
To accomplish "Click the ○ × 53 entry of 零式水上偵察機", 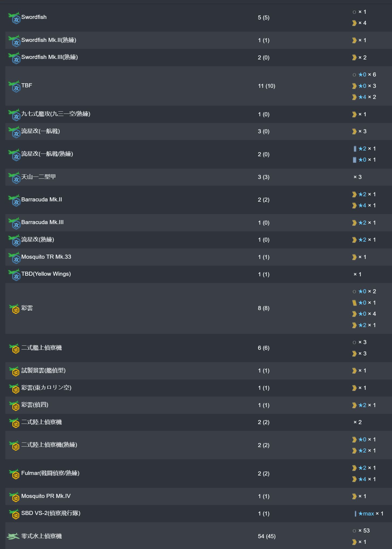I will tap(361, 531).
